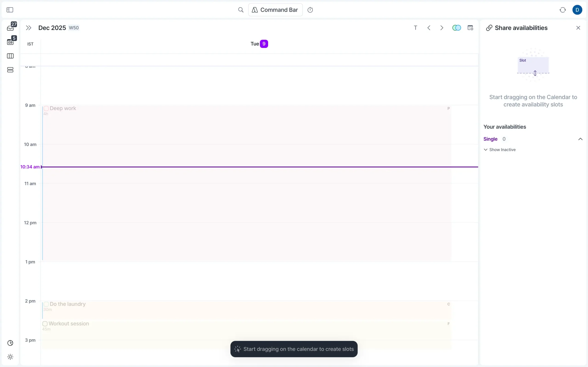The image size is (588, 367).
Task: Open search from the top bar
Action: [x=241, y=10]
